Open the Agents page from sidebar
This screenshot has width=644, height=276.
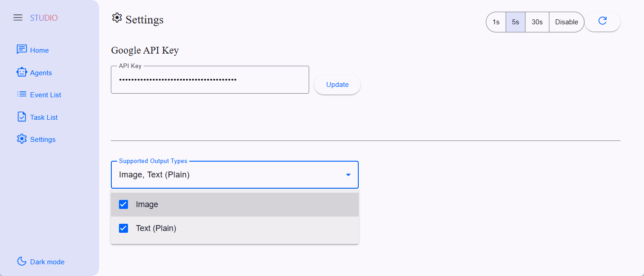point(41,73)
